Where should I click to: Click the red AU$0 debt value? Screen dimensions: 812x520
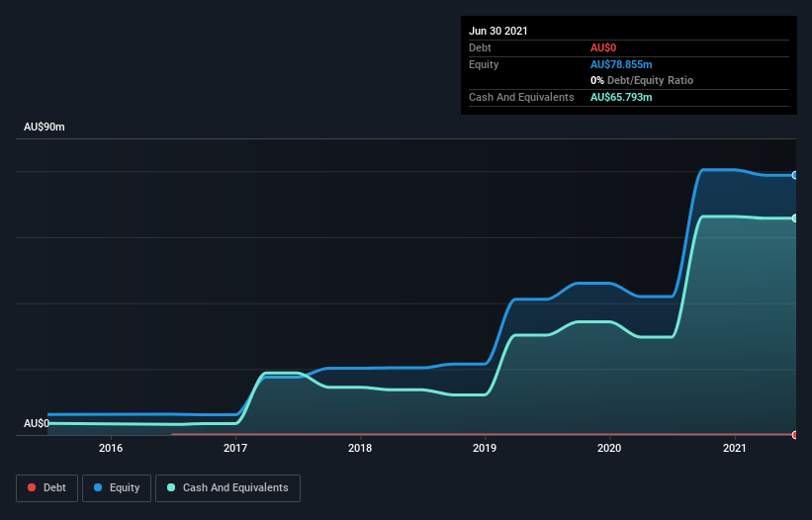tap(603, 47)
